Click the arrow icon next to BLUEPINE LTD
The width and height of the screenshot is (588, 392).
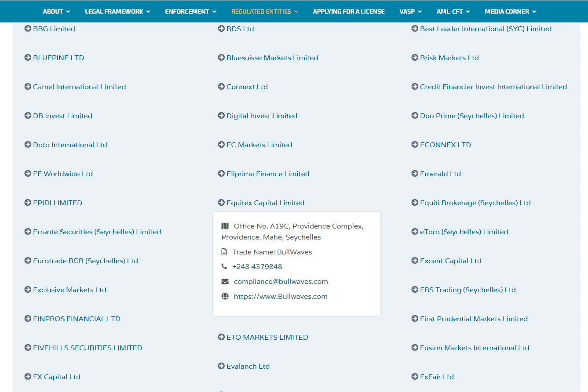[28, 58]
